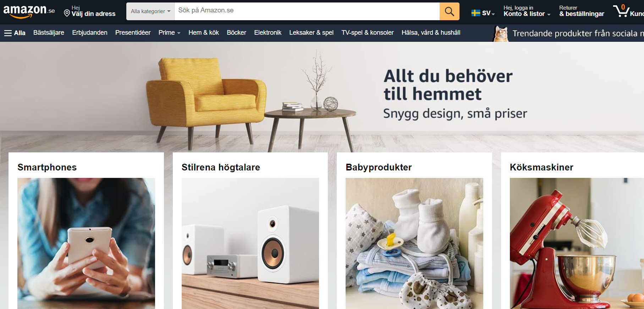This screenshot has height=309, width=644.
Task: Open the Babyprodukter category image
Action: 414,243
